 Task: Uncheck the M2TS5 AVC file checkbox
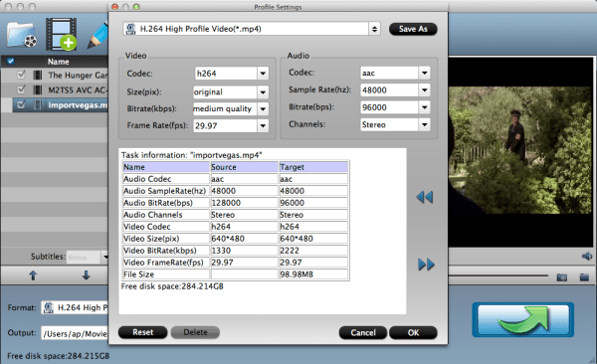[x=21, y=90]
